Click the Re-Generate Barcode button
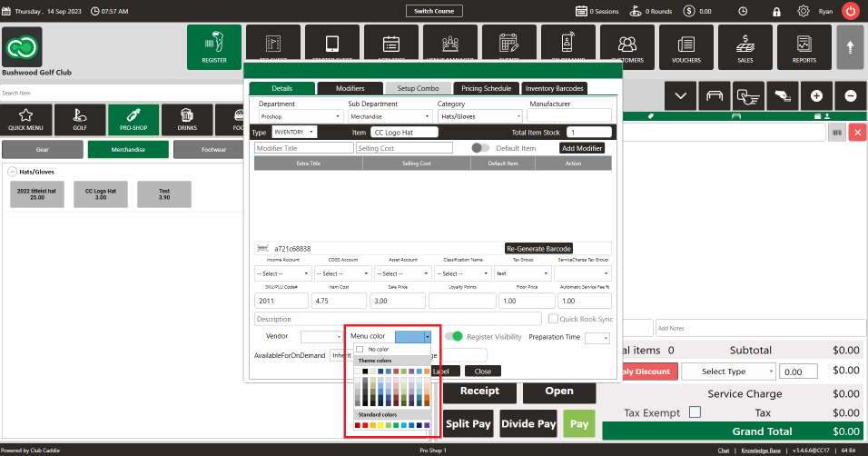The height and width of the screenshot is (456, 868). [x=538, y=249]
